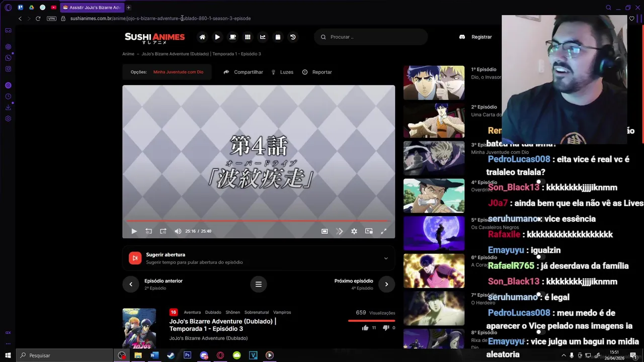The height and width of the screenshot is (362, 644).
Task: Select option Minha Juventude com Dio
Action: tap(178, 72)
